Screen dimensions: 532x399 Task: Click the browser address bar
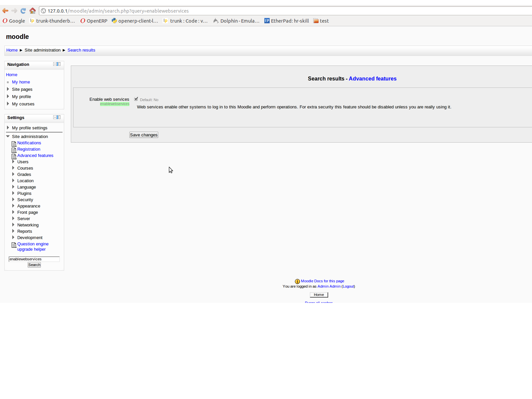pos(286,11)
